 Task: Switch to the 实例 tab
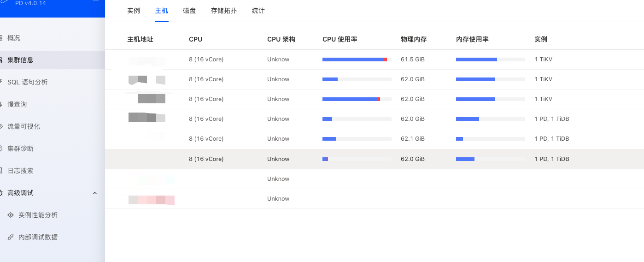(x=134, y=11)
